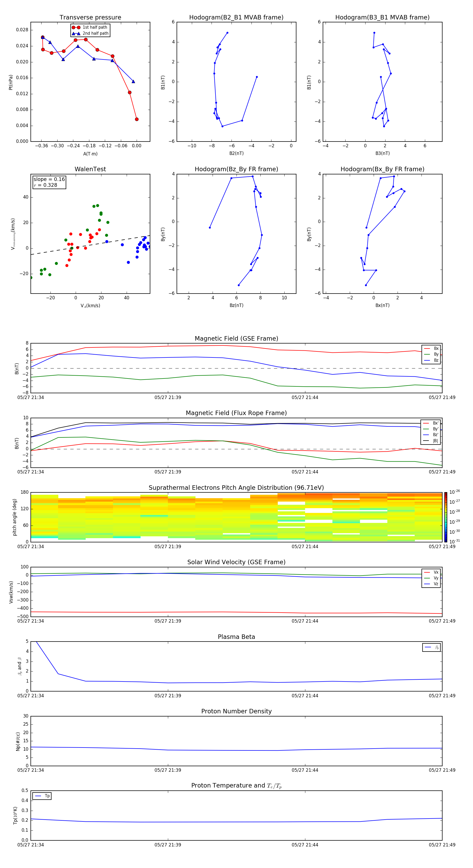The width and height of the screenshot is (473, 868).
Task: Click the 'WalenTest' plot title
Action: pyautogui.click(x=90, y=169)
